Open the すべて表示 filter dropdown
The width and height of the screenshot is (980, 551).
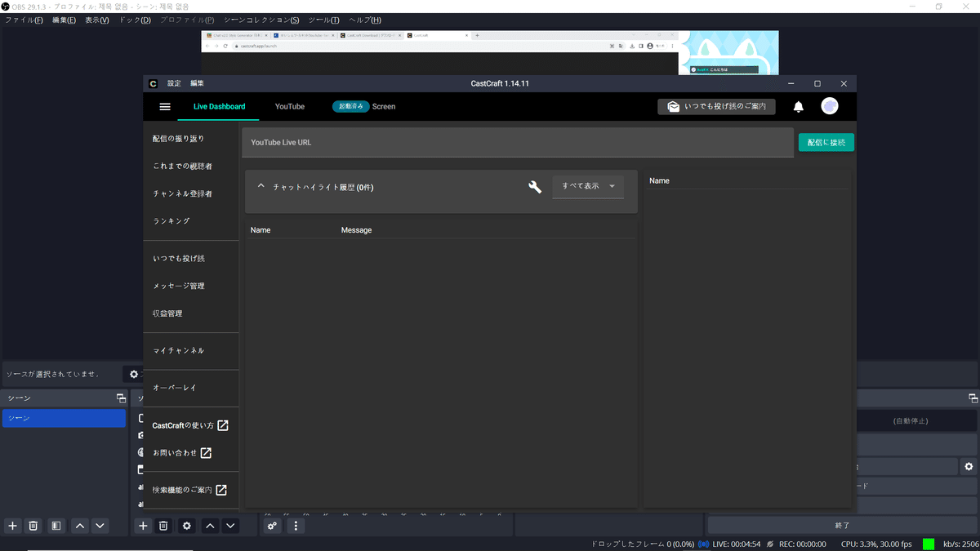[588, 186]
